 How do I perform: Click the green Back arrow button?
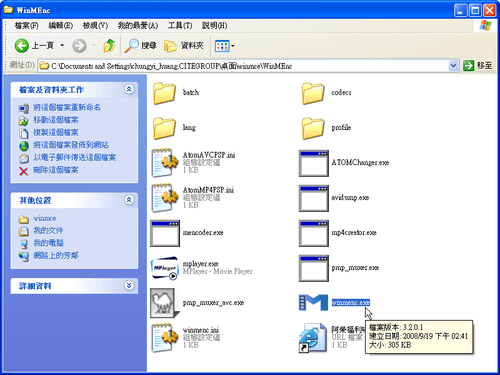coord(22,45)
